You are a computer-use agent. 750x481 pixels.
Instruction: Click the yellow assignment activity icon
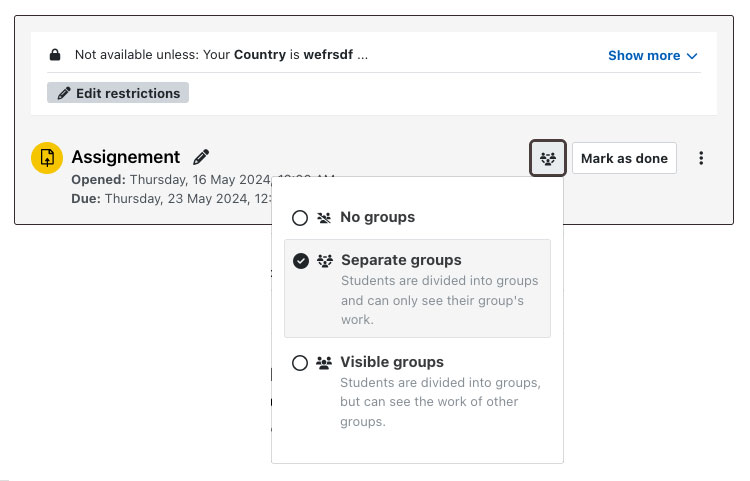[47, 158]
